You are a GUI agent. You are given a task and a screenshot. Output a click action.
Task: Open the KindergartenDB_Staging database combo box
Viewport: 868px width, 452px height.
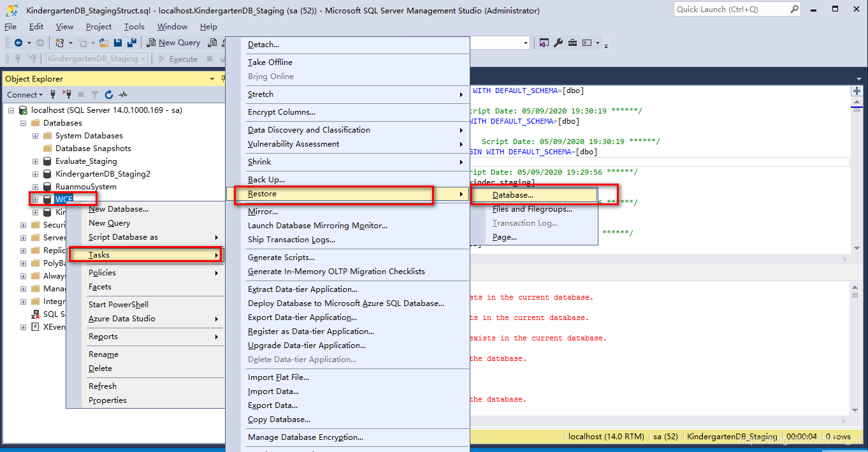click(97, 59)
